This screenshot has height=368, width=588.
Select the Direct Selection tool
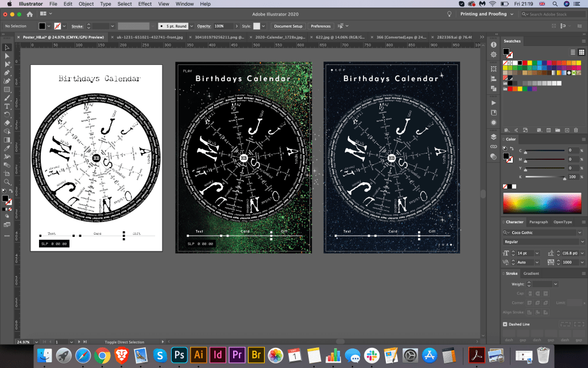[x=7, y=56]
